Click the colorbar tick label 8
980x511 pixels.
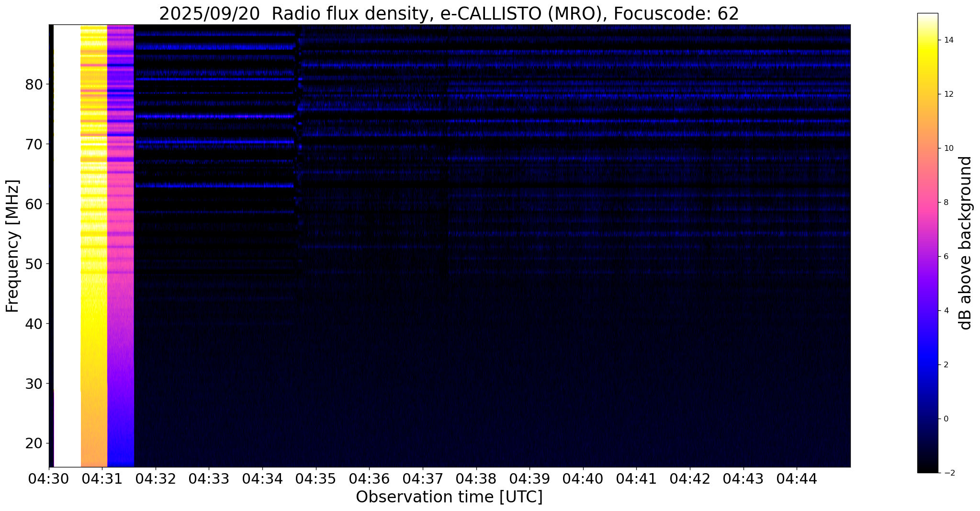(946, 203)
